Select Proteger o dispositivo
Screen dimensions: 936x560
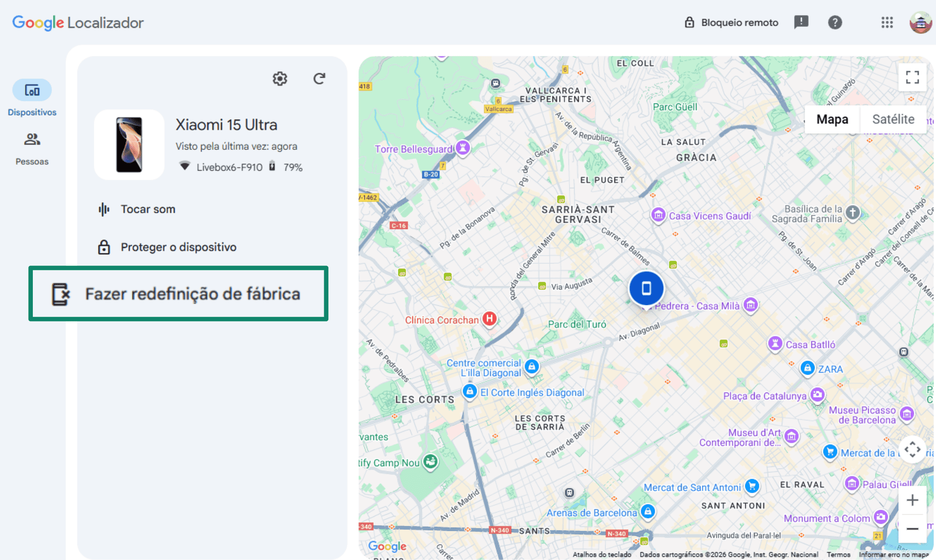click(x=178, y=247)
